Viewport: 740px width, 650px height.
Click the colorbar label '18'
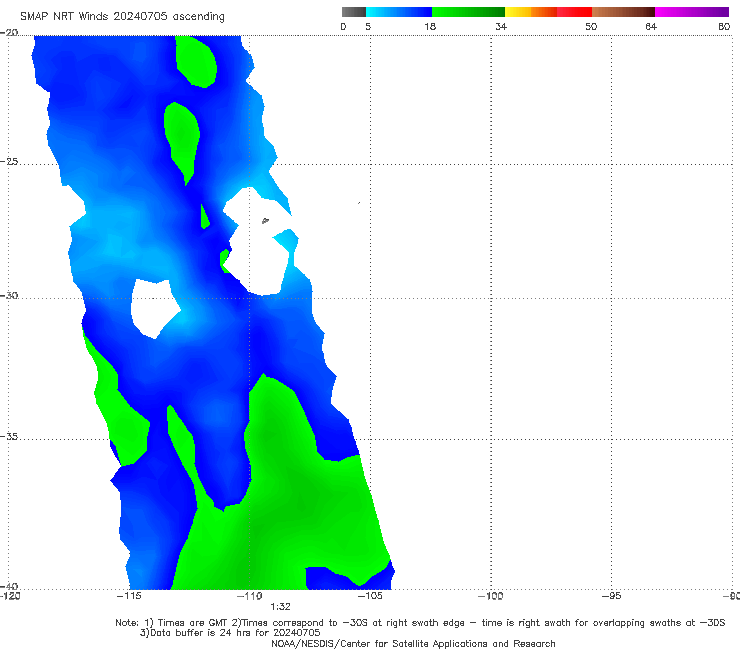(430, 26)
